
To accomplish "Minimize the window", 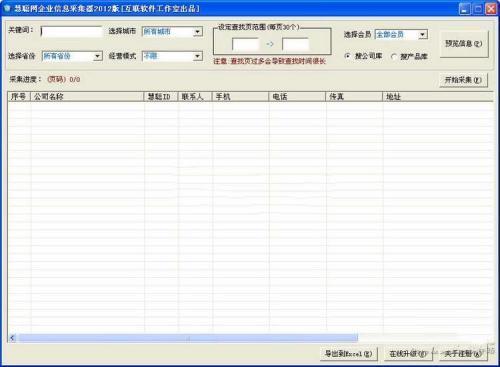I will point(465,9).
